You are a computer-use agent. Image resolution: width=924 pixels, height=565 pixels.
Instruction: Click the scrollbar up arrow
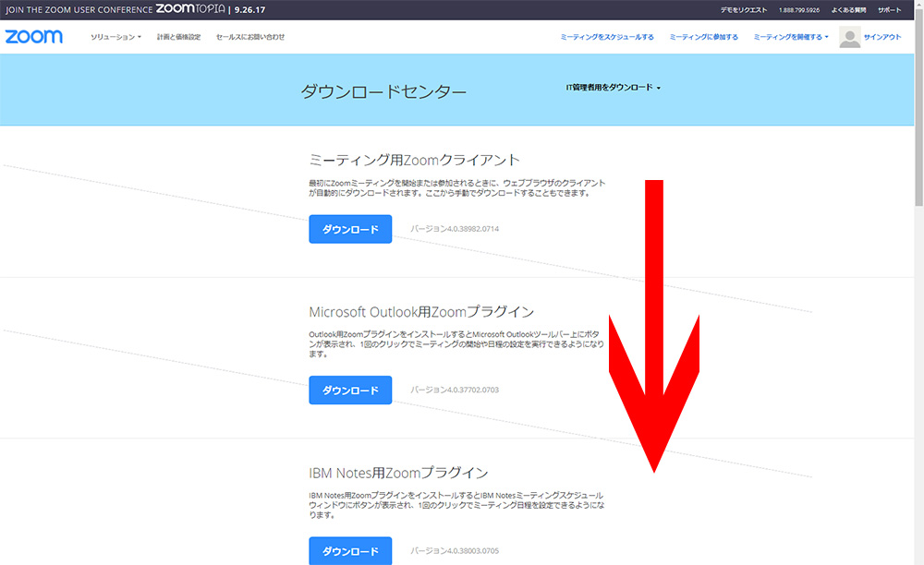pyautogui.click(x=918, y=6)
